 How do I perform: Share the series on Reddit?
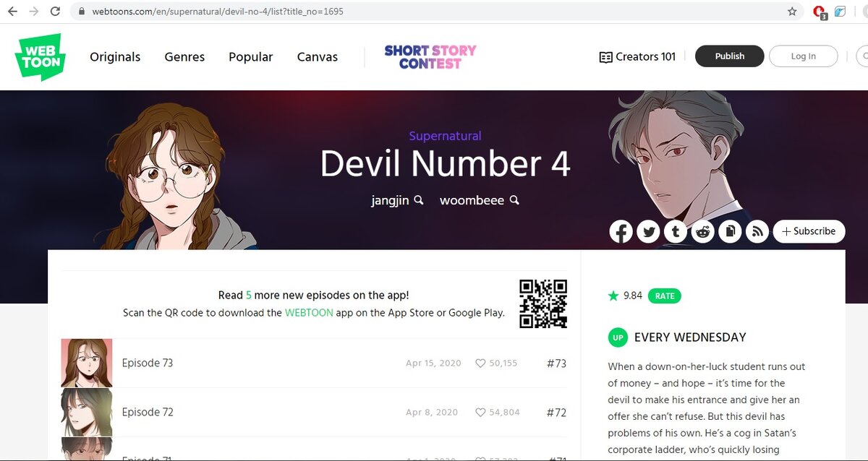703,231
